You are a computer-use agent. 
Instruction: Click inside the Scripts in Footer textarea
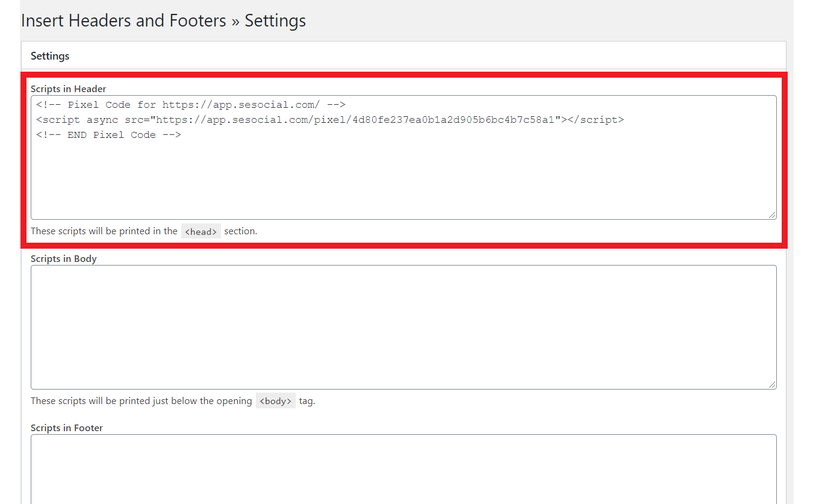[403, 469]
